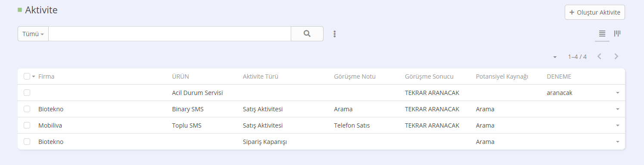Switch to list view icon
This screenshot has width=644, height=165.
602,34
